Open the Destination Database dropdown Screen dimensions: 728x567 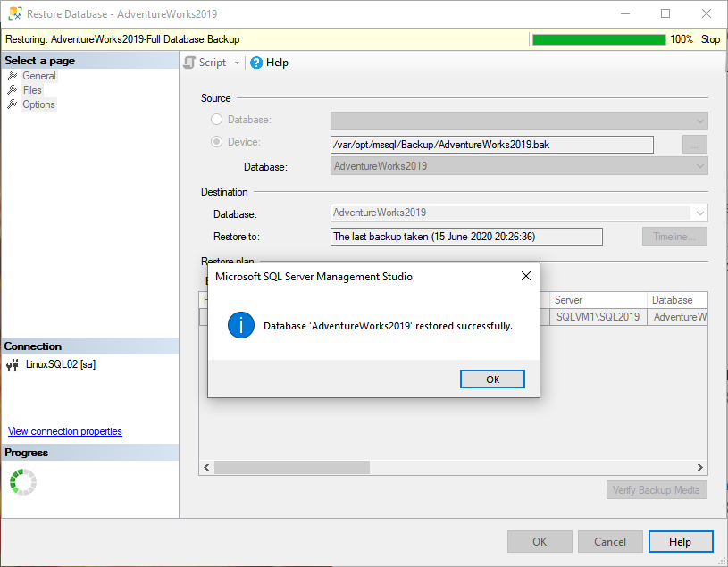point(519,213)
